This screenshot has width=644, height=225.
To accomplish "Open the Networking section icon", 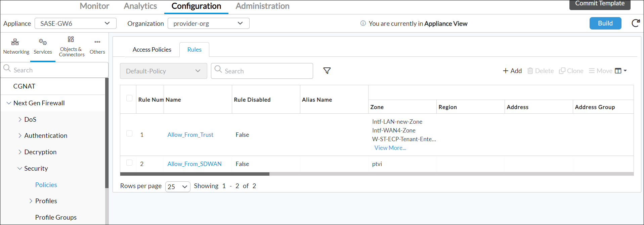I will (15, 42).
